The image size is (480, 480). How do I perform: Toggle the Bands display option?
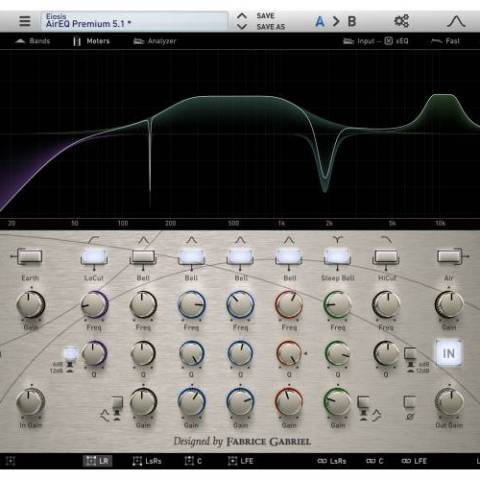33,41
